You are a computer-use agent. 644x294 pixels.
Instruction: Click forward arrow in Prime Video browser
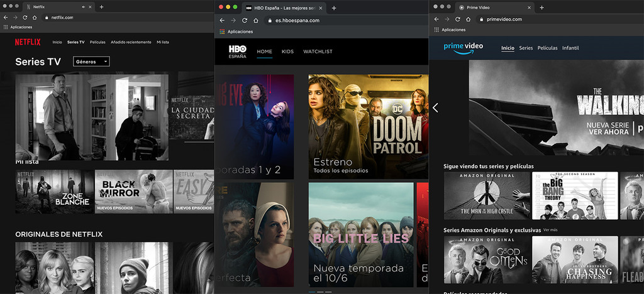(447, 19)
